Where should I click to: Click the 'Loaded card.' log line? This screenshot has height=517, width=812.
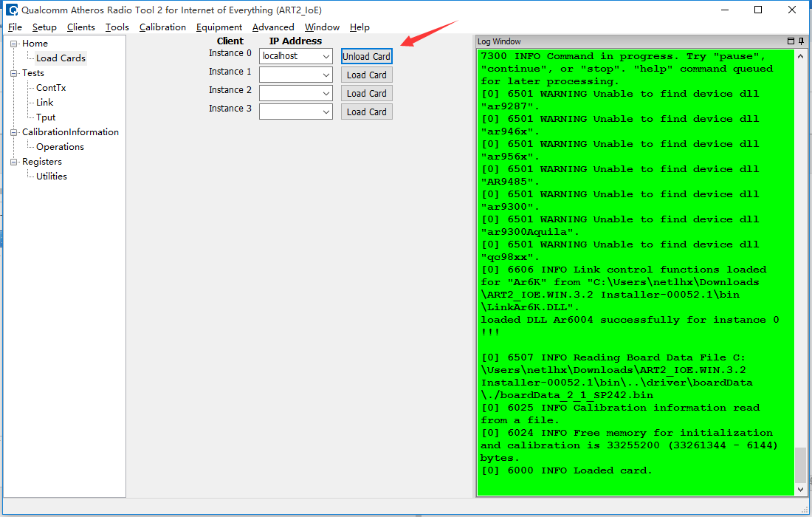coord(566,470)
